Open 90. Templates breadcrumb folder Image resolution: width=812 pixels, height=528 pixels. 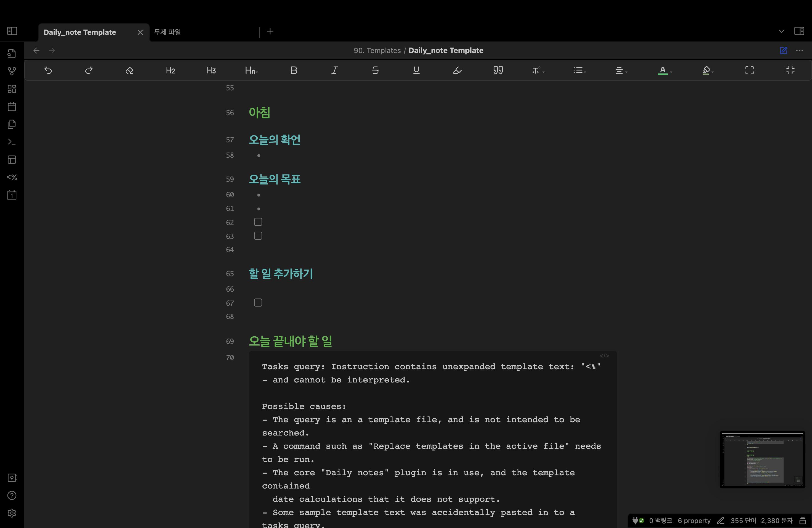pyautogui.click(x=377, y=51)
